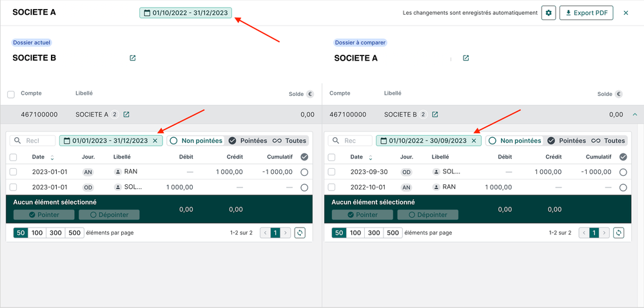
Task: Click refresh icon in right table pagination
Action: click(x=618, y=233)
